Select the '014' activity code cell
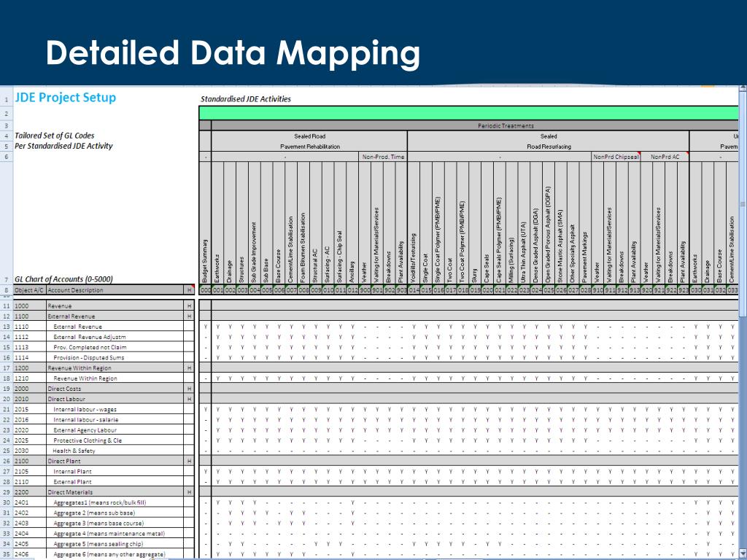 click(414, 290)
